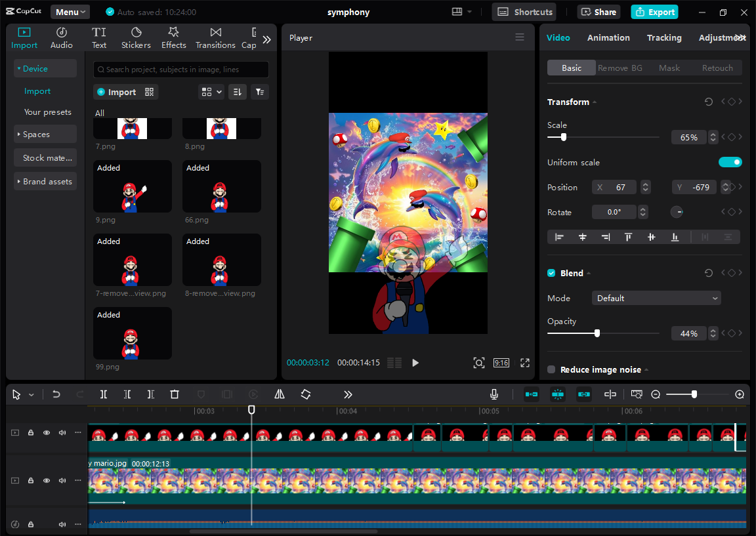Delete the part left of the playhead
Image resolution: width=756 pixels, height=536 pixels.
coord(127,394)
